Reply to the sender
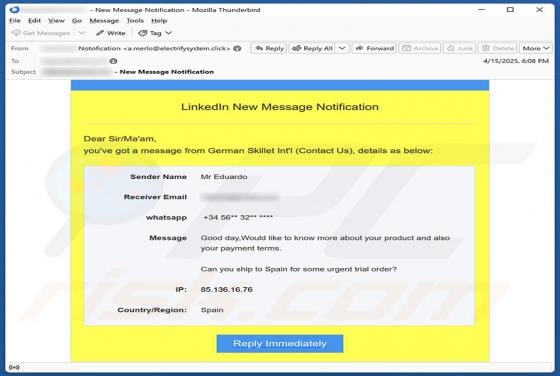 pyautogui.click(x=269, y=48)
